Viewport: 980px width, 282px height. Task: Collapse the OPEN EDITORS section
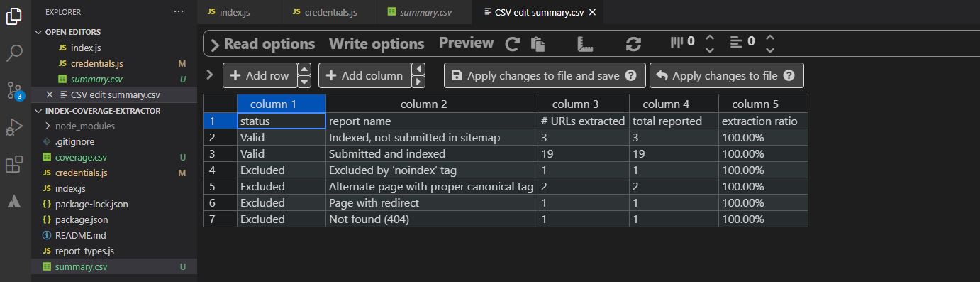[38, 32]
